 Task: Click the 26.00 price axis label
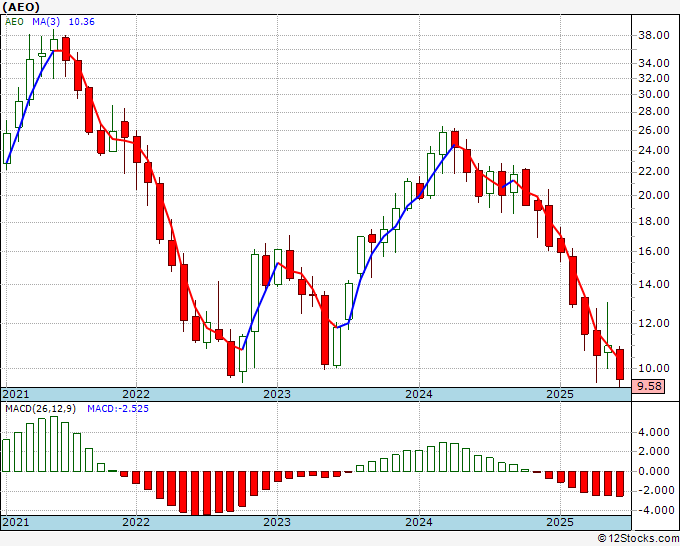654,130
